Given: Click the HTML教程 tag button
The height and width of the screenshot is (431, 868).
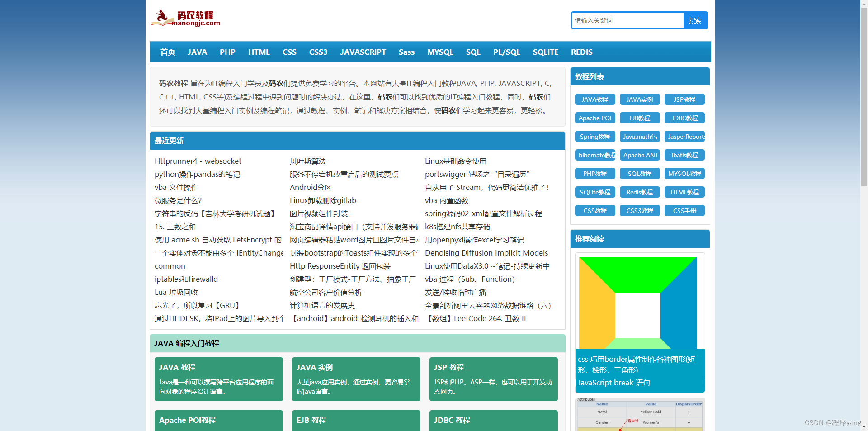Looking at the screenshot, I should pyautogui.click(x=684, y=192).
